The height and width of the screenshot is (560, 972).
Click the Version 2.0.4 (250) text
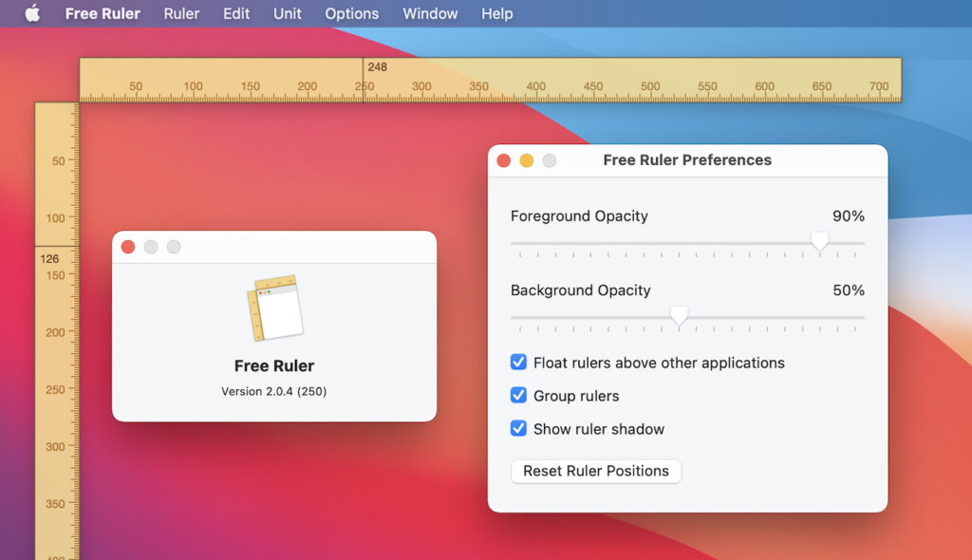pos(274,391)
